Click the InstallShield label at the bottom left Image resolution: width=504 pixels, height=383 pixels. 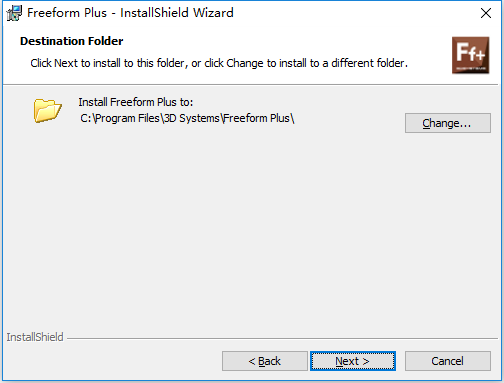[35, 337]
